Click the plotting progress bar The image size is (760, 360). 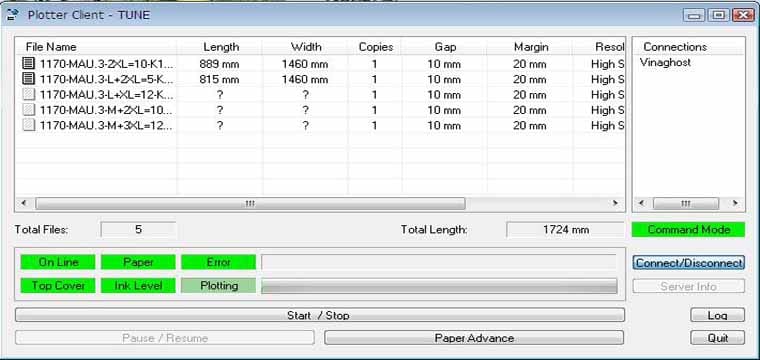click(439, 286)
